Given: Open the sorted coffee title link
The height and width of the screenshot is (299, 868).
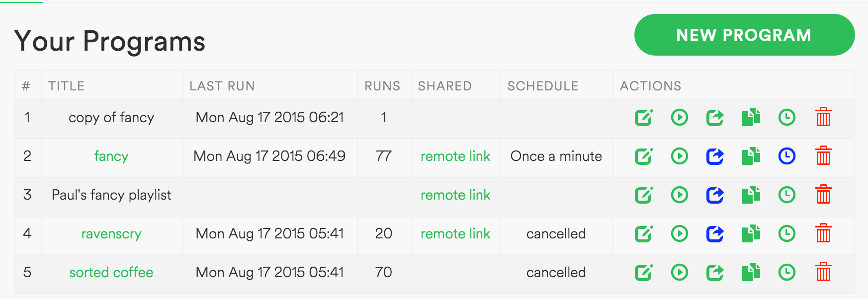Looking at the screenshot, I should tap(111, 273).
